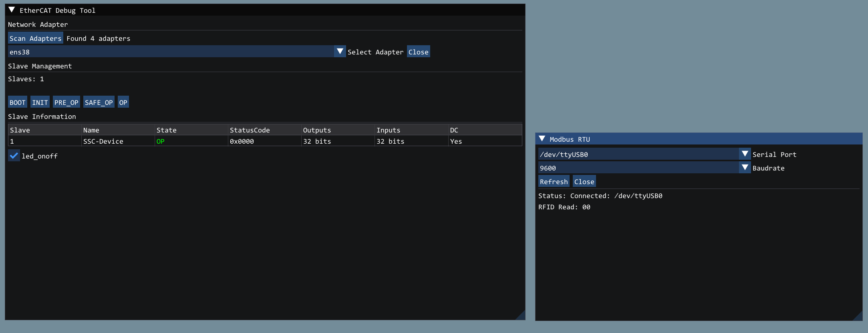This screenshot has height=333, width=868.
Task: Click the Slave column header
Action: coord(45,130)
